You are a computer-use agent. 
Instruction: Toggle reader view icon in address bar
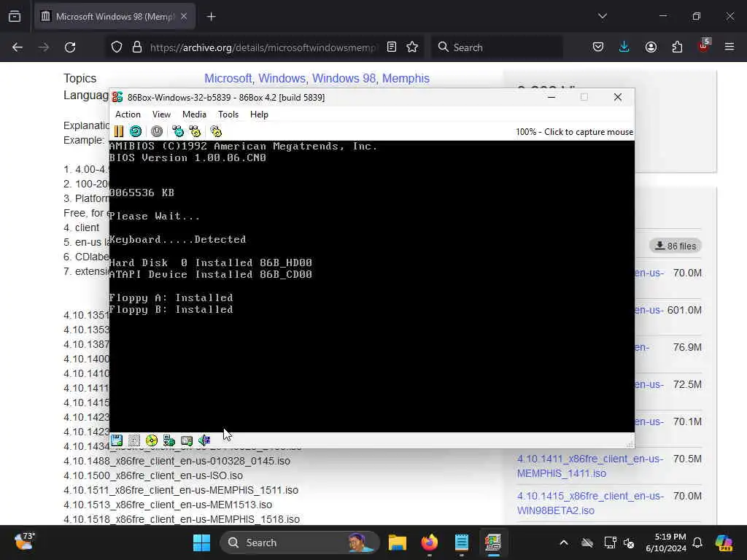pos(392,47)
